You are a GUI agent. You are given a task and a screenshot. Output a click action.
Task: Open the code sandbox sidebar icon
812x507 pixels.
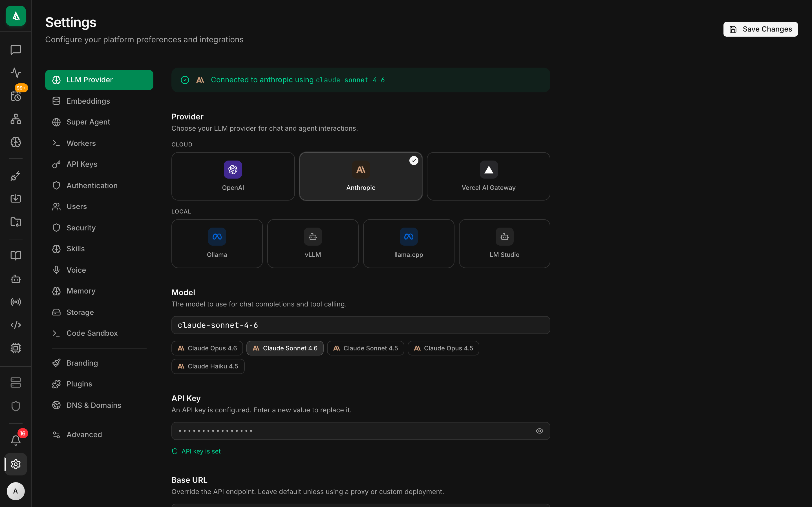(16, 324)
